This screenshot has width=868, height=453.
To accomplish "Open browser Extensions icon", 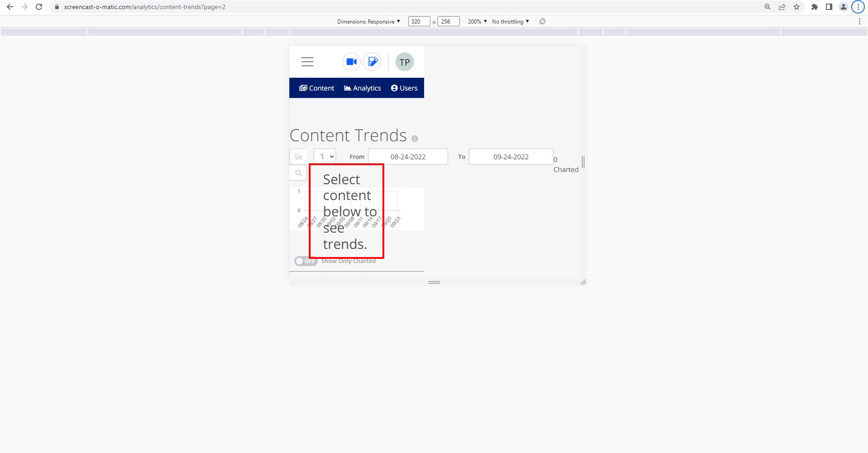I will coord(815,7).
